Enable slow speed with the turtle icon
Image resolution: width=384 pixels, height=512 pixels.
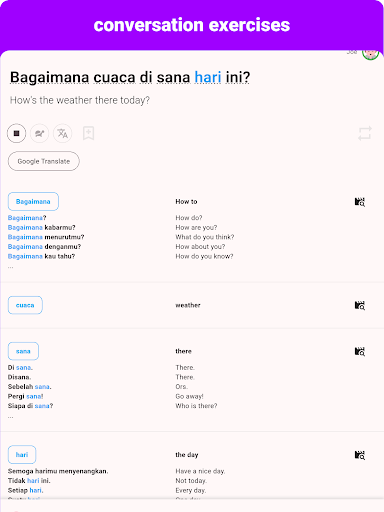(x=39, y=133)
